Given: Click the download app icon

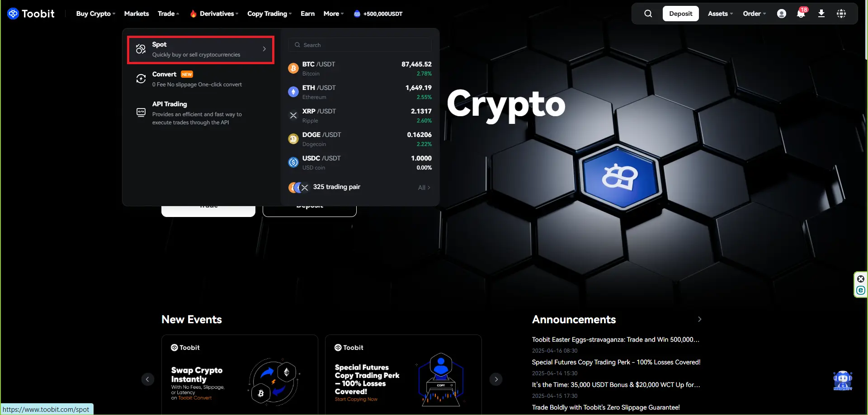Looking at the screenshot, I should pyautogui.click(x=821, y=14).
